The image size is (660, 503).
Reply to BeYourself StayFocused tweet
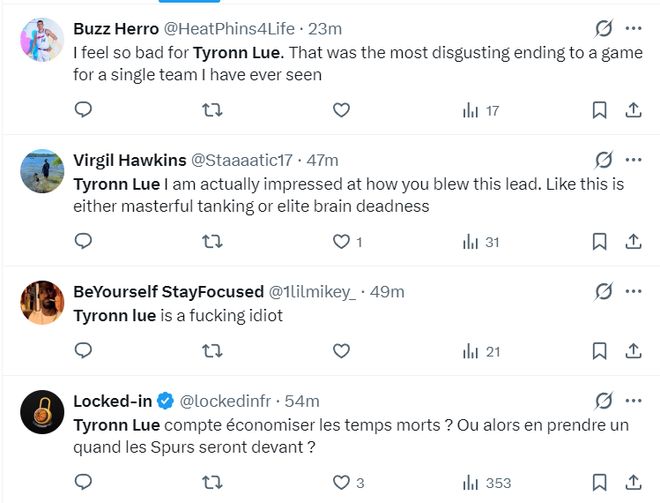click(x=84, y=350)
